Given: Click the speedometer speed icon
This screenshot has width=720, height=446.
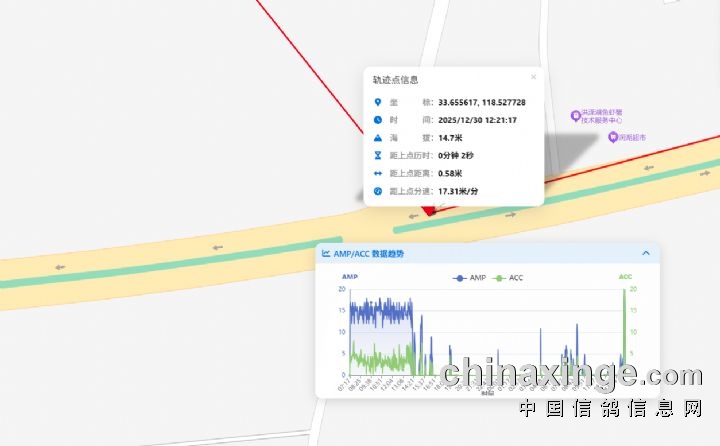Looking at the screenshot, I should click(377, 190).
